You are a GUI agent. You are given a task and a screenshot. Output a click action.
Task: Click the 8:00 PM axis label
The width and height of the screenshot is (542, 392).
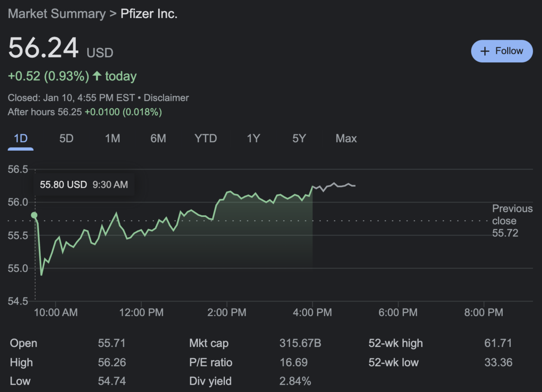click(x=484, y=312)
